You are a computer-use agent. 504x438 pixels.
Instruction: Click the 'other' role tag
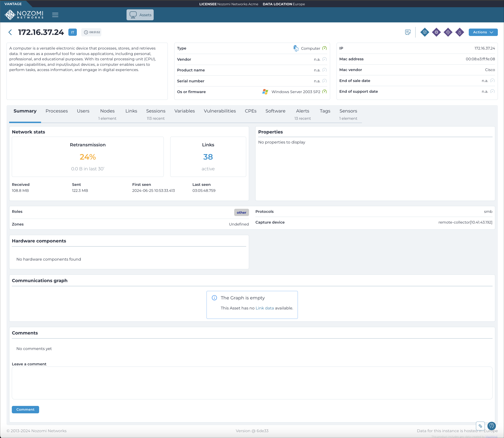pyautogui.click(x=241, y=212)
